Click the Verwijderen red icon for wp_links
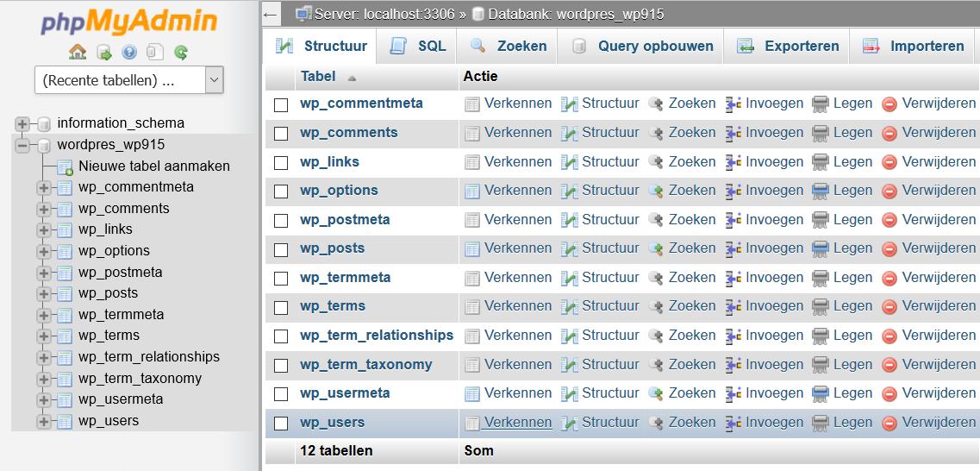The width and height of the screenshot is (980, 471). (x=889, y=162)
